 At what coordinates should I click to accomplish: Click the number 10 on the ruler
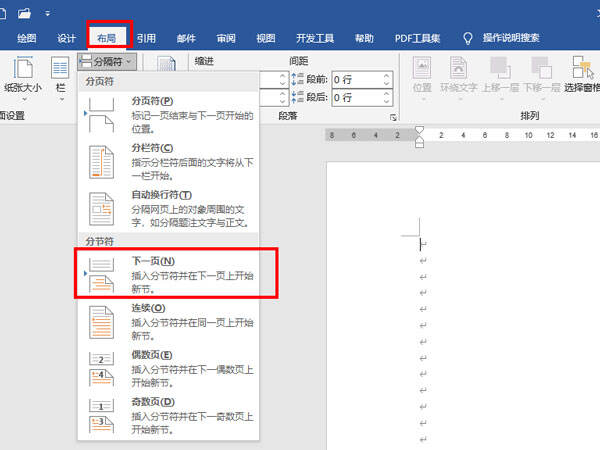click(528, 135)
